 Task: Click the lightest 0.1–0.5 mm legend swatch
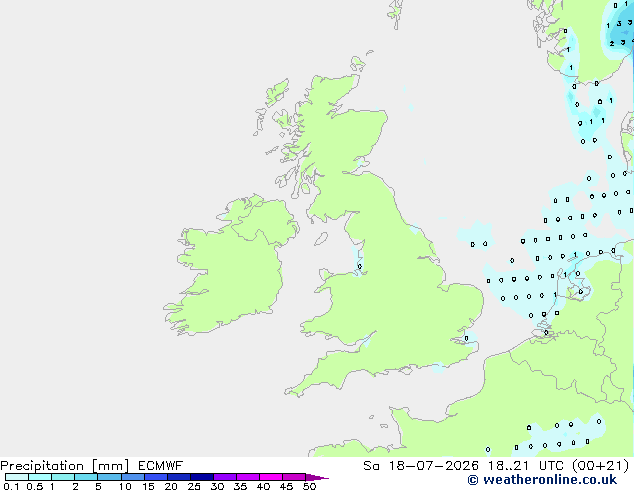(x=17, y=477)
